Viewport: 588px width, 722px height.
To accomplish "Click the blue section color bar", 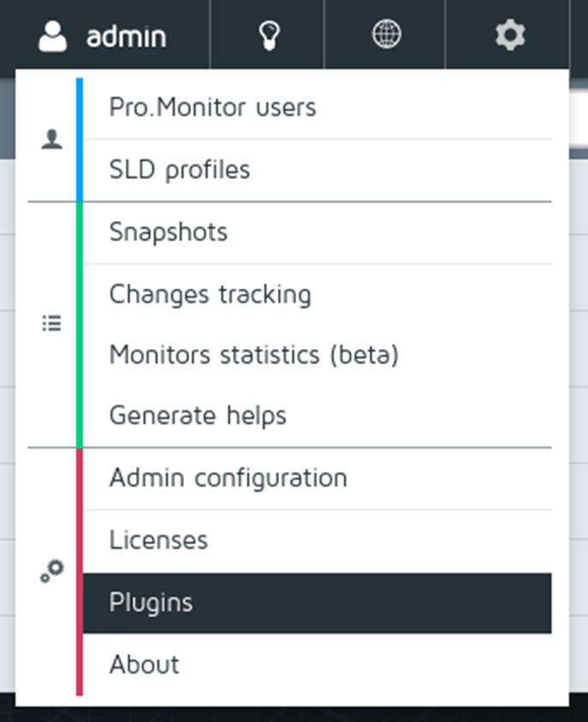I will point(80,139).
